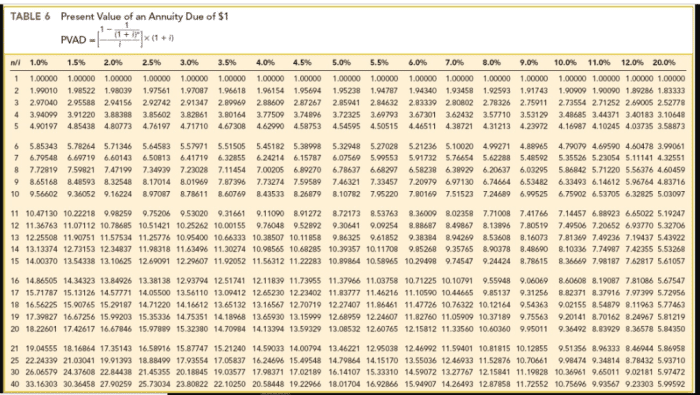Click cell value 8.49867 in row 12
The width and height of the screenshot is (700, 395).
point(459,225)
